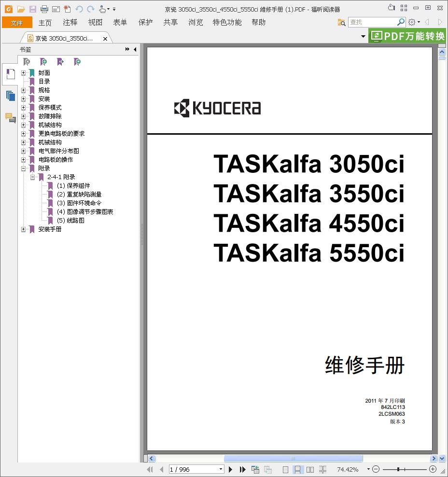Expand the 安装手册 bookmark
Viewport: 448px width, 477px height.
point(24,229)
